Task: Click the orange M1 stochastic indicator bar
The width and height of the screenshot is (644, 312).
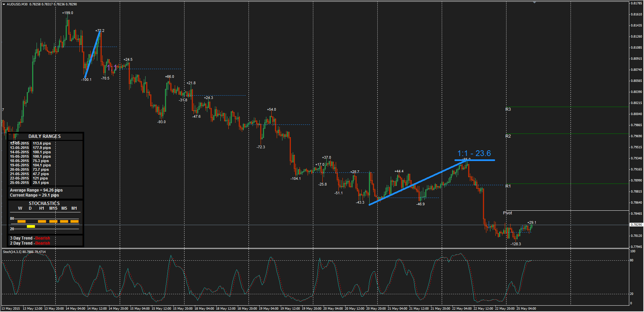Action: tap(74, 221)
